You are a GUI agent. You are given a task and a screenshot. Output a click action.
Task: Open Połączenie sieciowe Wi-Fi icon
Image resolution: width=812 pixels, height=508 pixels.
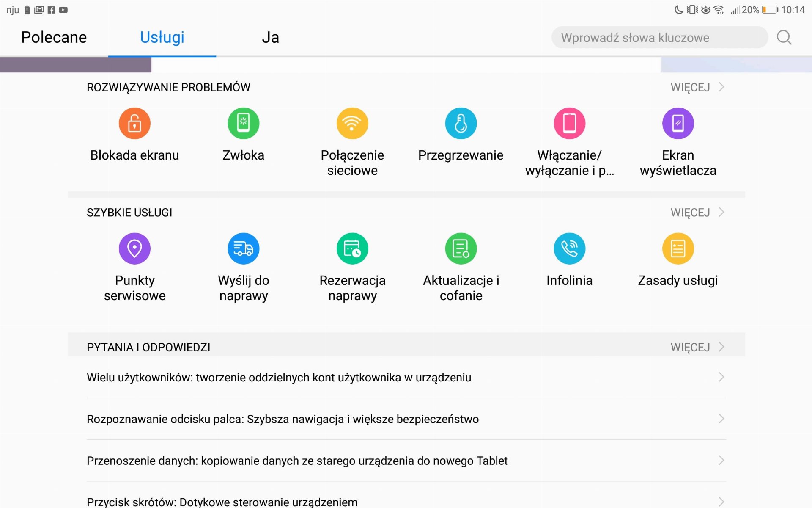[x=352, y=123]
